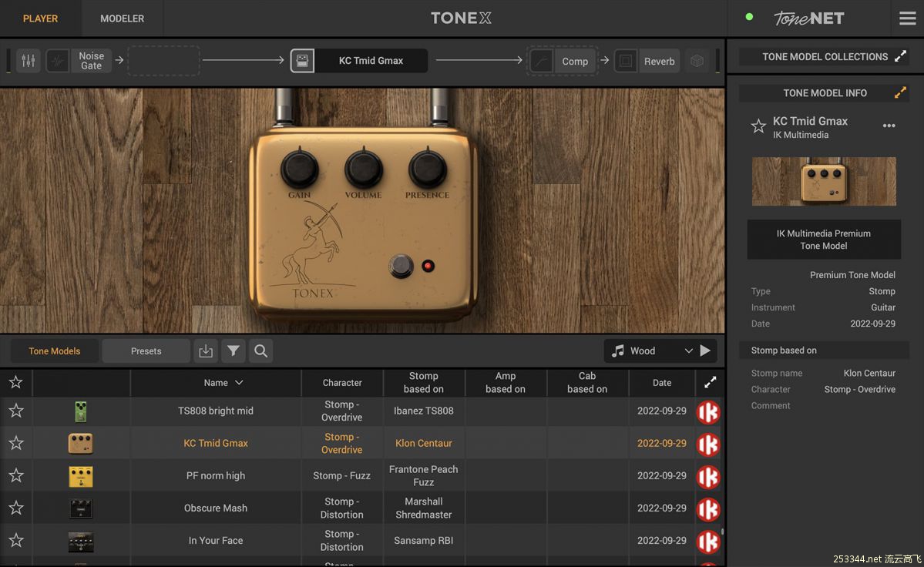
Task: Click the tone list scrollbar handle
Action: click(x=722, y=532)
